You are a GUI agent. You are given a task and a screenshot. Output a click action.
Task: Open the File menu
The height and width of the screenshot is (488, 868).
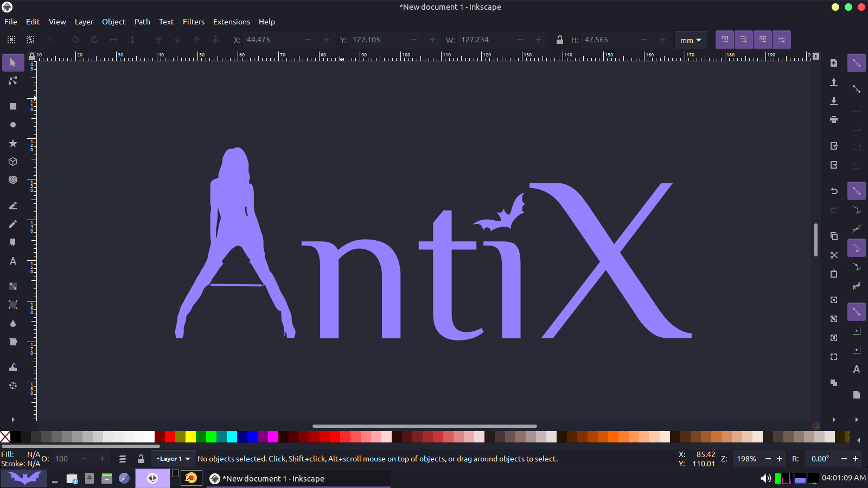(11, 22)
